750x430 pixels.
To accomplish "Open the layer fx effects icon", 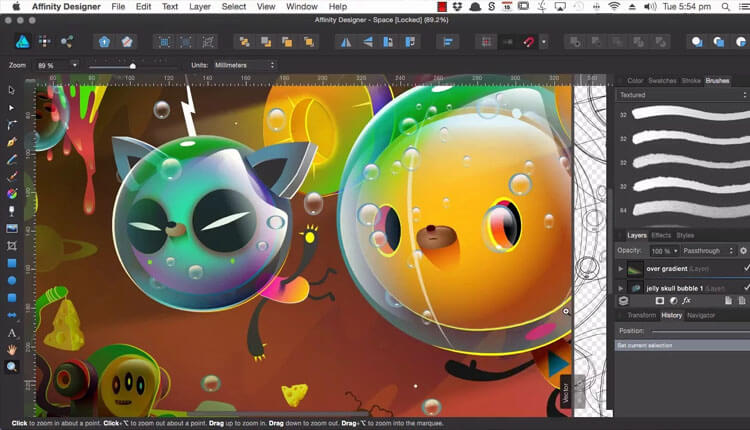I will point(686,300).
